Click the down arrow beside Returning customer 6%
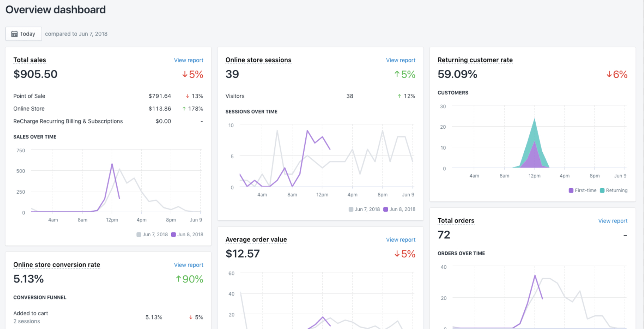 pyautogui.click(x=609, y=75)
